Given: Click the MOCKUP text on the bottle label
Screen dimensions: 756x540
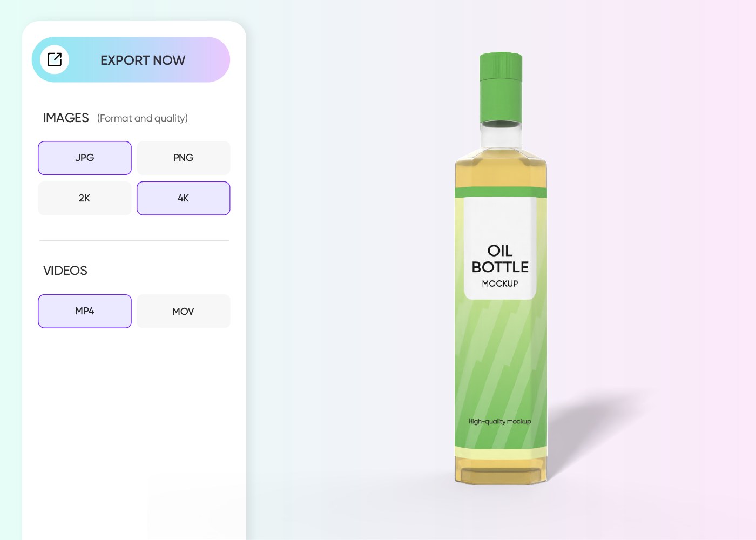Looking at the screenshot, I should click(500, 283).
